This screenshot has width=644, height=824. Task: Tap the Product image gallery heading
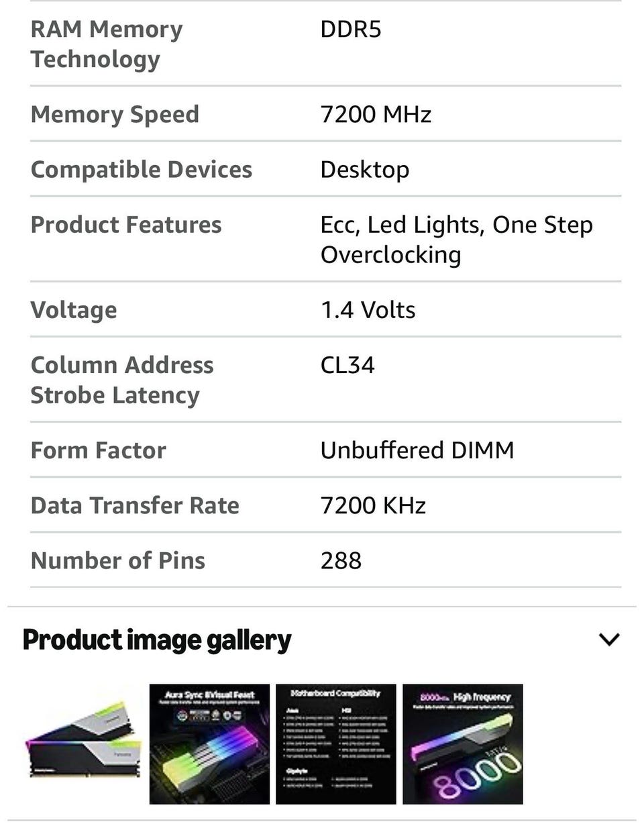157,640
